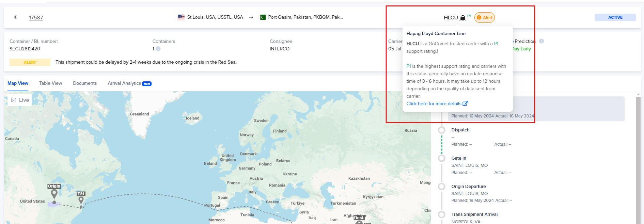Click the United States label on the map
This screenshot has height=224, width=644.
(x=32, y=201)
